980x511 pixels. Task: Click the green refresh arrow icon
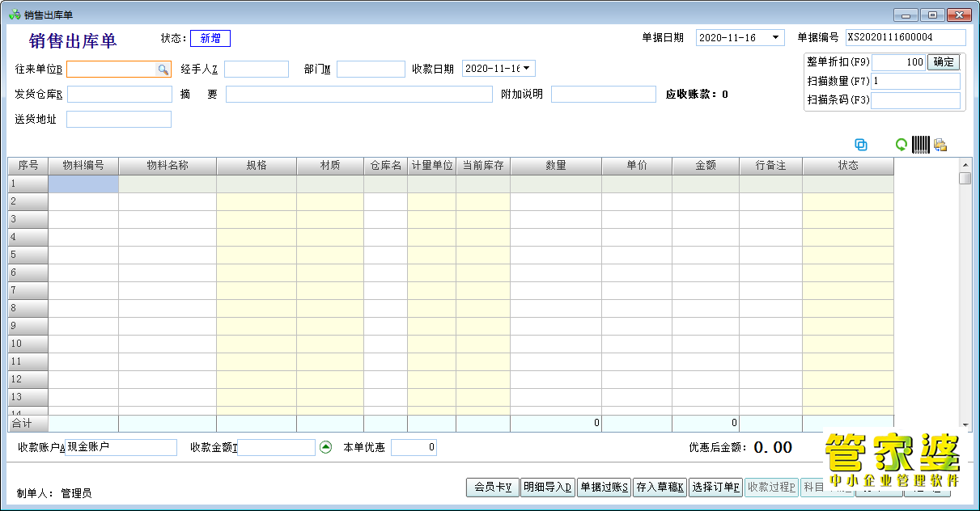pos(901,145)
